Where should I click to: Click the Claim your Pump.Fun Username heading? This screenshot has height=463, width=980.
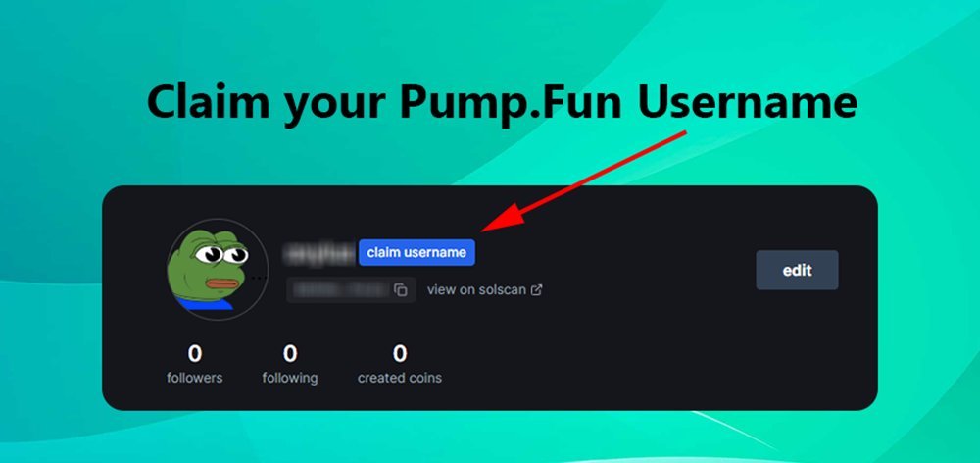click(x=502, y=103)
